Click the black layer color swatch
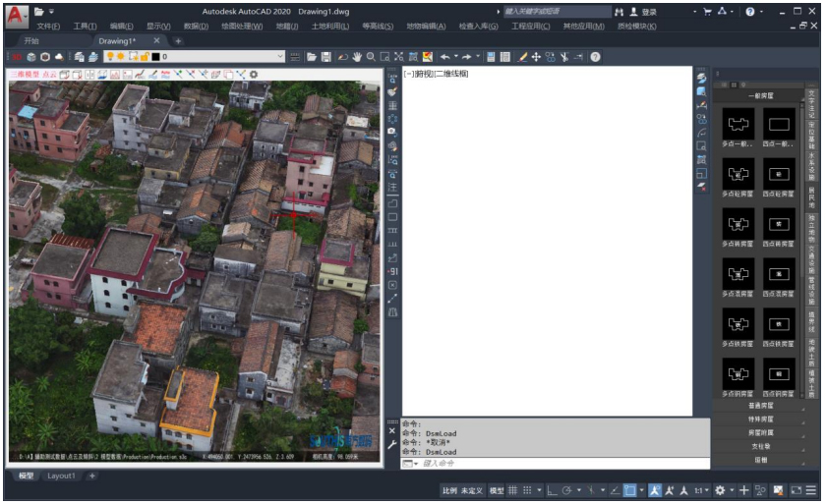The width and height of the screenshot is (826, 504). [154, 57]
